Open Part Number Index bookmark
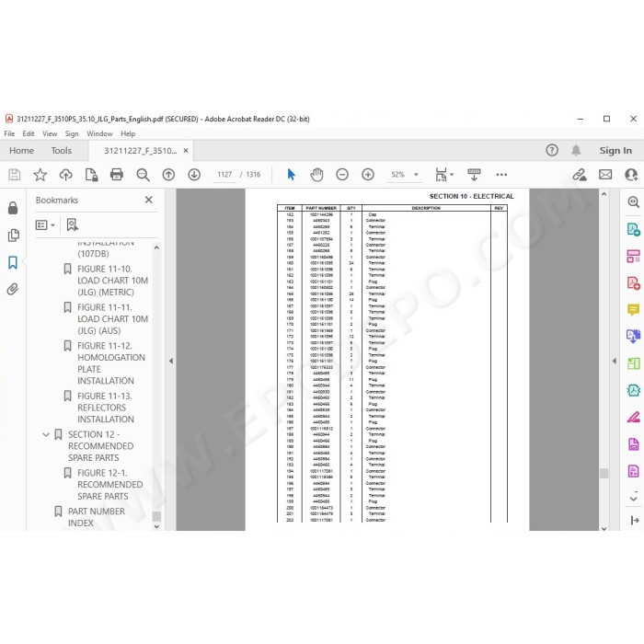 (x=96, y=517)
